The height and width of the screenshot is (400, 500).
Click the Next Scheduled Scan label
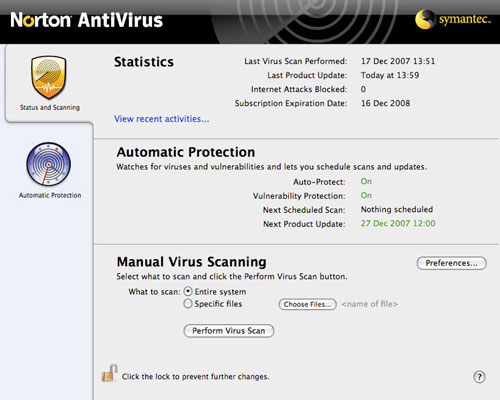click(x=304, y=210)
